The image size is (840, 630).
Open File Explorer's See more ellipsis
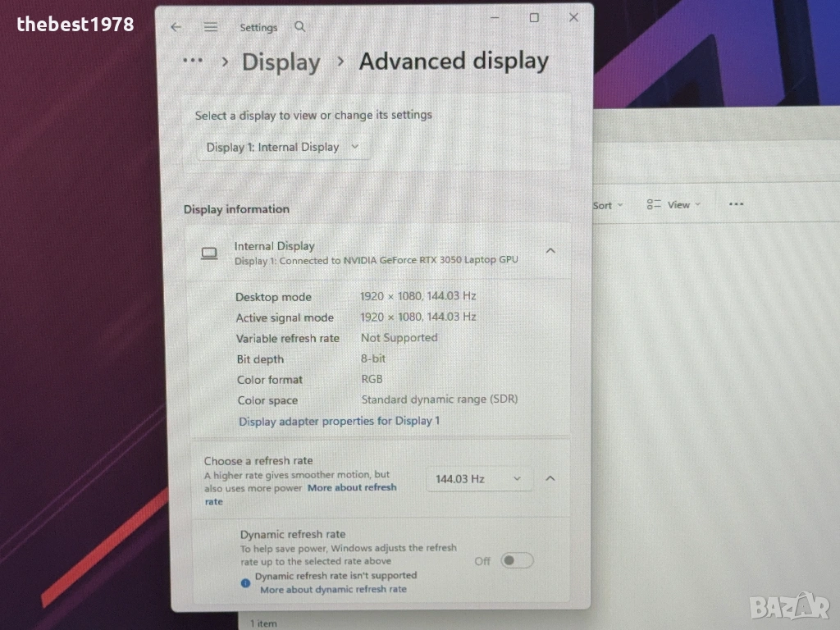pos(736,204)
